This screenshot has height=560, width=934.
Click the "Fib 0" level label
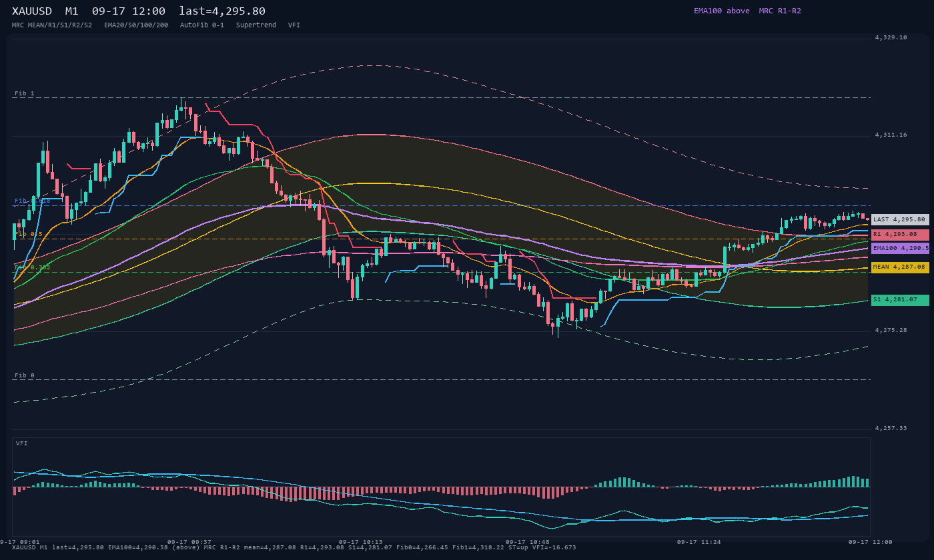point(25,375)
